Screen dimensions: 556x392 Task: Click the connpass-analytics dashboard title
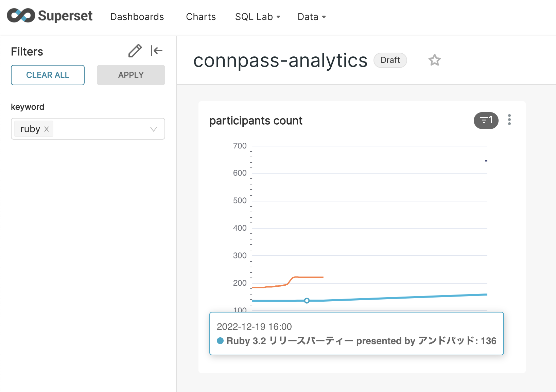click(x=280, y=60)
